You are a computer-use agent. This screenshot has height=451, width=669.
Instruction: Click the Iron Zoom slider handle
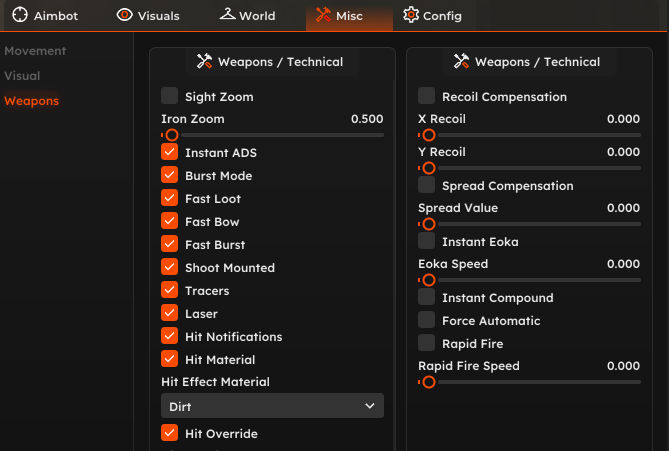[x=172, y=135]
